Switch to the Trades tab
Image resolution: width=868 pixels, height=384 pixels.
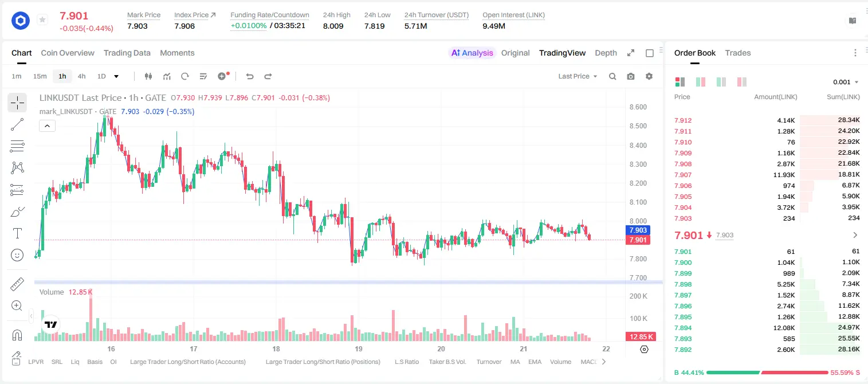737,53
